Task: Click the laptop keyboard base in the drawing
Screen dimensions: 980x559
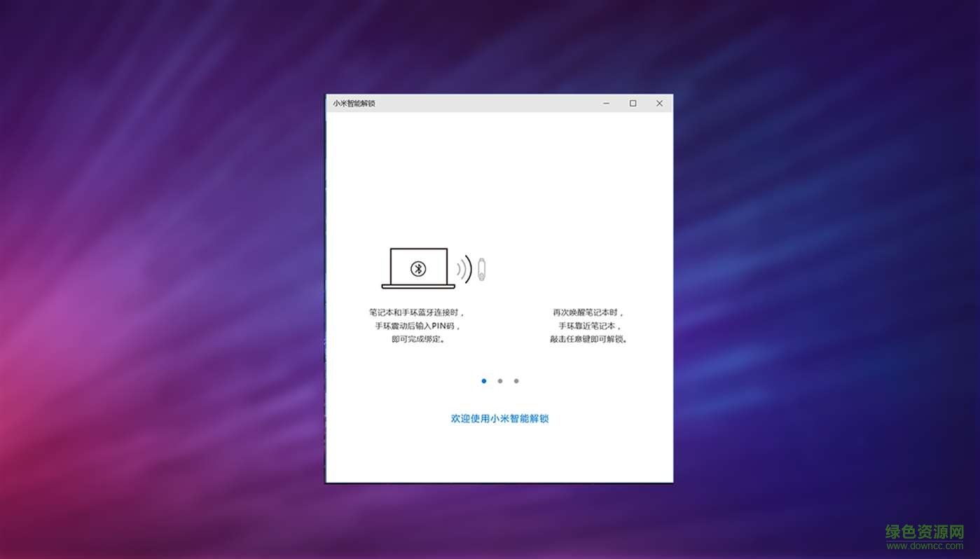Action: pos(418,288)
